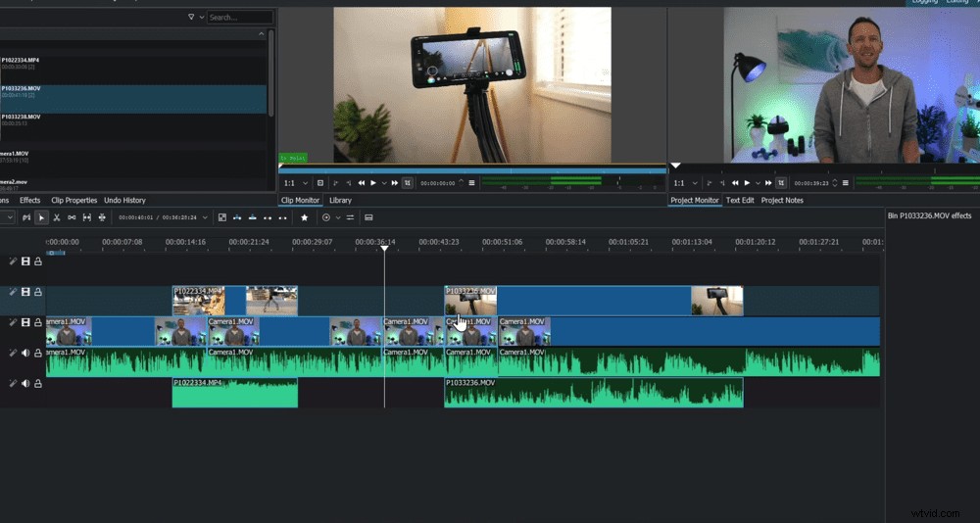Screen dimensions: 980x523
Task: Select the Slip tool icon
Action: click(87, 217)
